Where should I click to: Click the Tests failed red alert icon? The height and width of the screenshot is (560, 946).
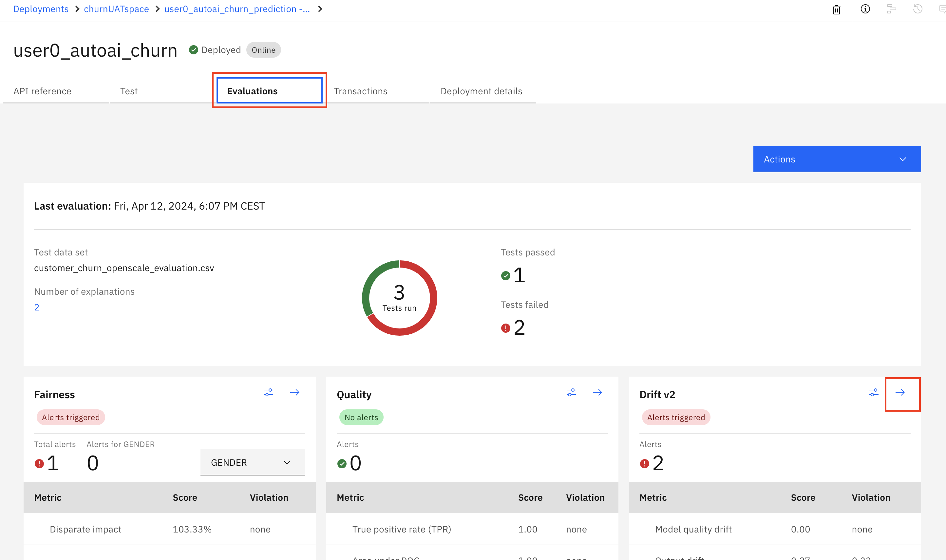[x=506, y=328]
